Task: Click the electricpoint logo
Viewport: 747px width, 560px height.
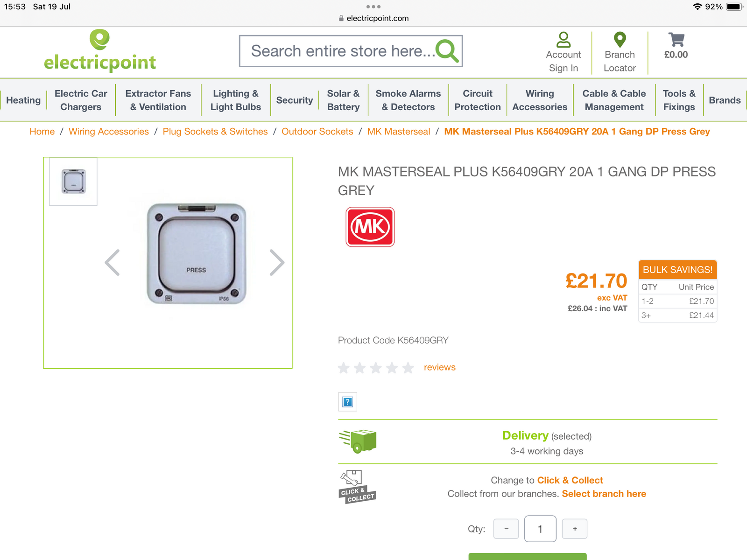Action: point(100,51)
